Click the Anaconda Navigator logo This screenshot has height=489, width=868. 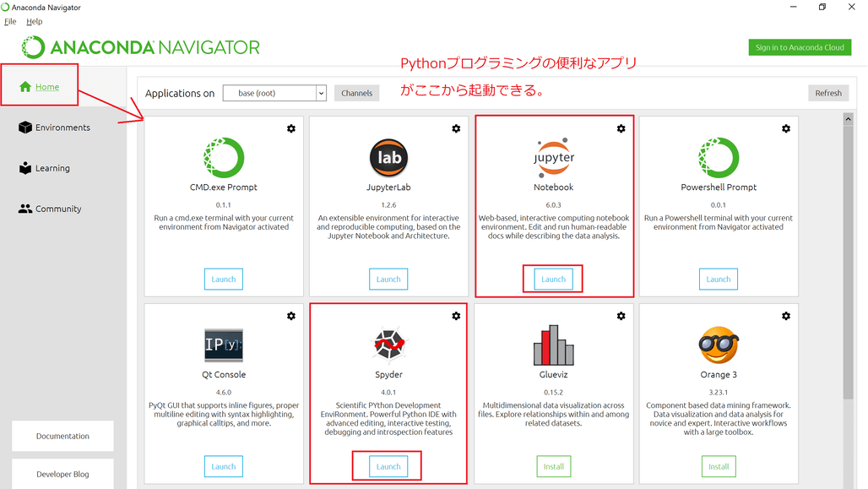(140, 47)
